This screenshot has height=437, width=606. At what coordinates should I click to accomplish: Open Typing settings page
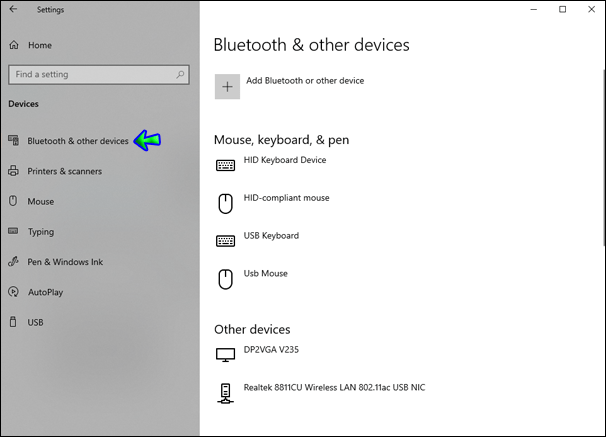pyautogui.click(x=41, y=232)
